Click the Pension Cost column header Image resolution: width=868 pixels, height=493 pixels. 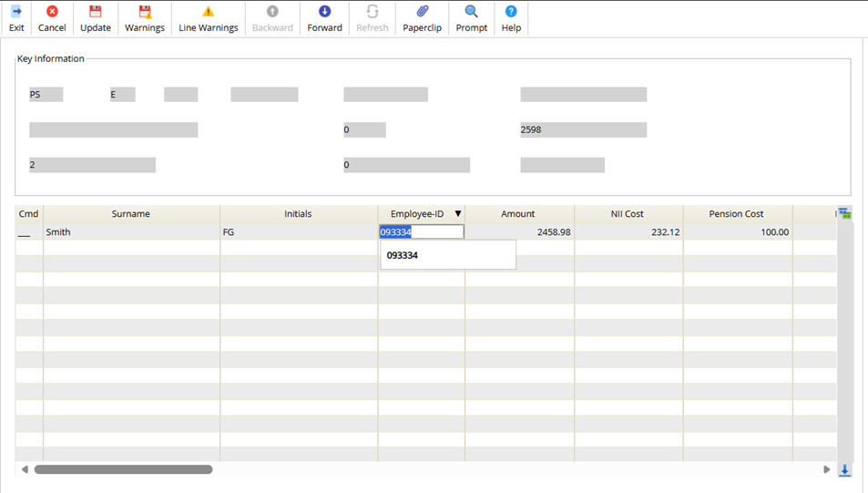(736, 214)
